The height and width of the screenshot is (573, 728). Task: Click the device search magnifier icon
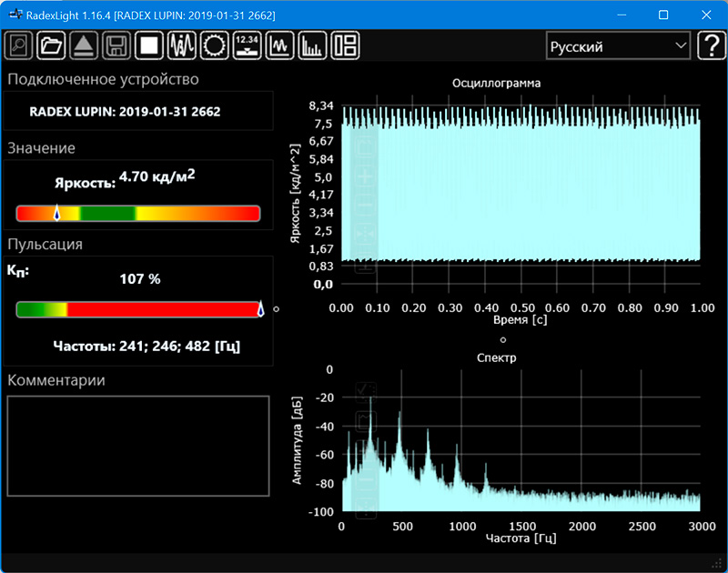point(19,45)
